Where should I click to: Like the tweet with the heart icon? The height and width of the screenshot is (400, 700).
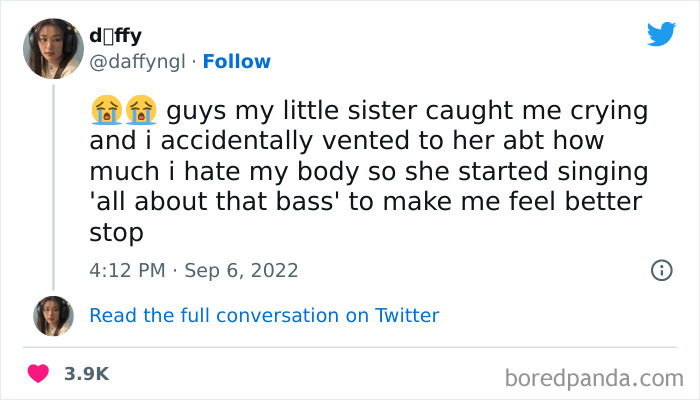pos(39,373)
